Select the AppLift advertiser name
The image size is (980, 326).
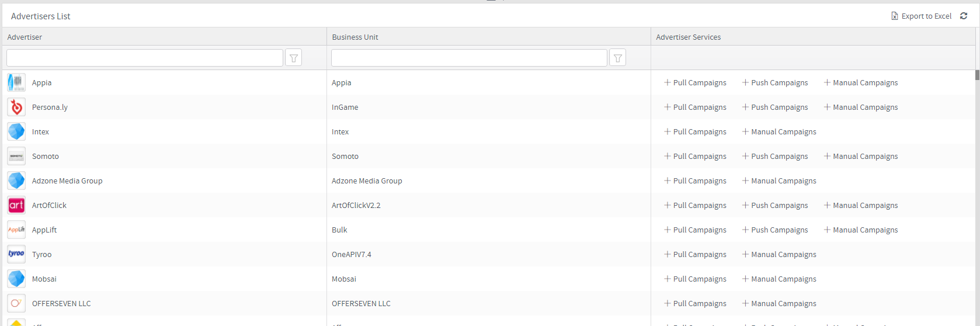[44, 230]
